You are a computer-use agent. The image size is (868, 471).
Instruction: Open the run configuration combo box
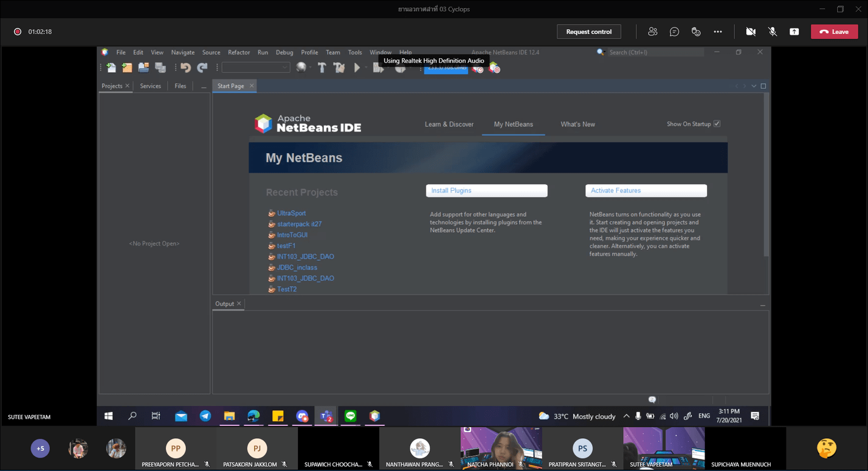pyautogui.click(x=256, y=67)
